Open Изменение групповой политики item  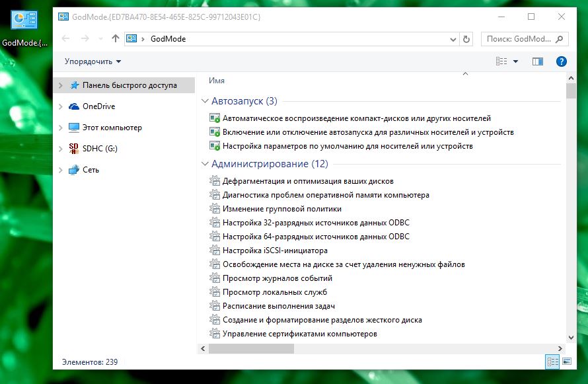tap(272, 209)
